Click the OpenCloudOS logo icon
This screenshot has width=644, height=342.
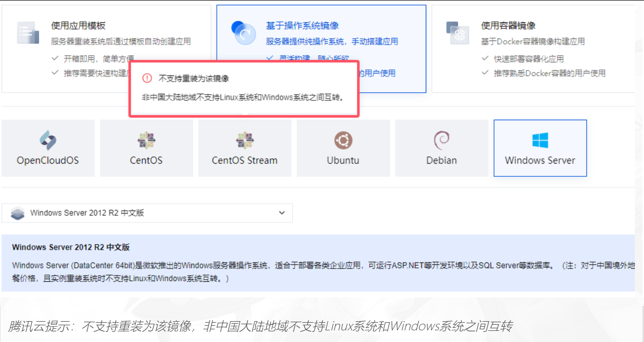48,140
